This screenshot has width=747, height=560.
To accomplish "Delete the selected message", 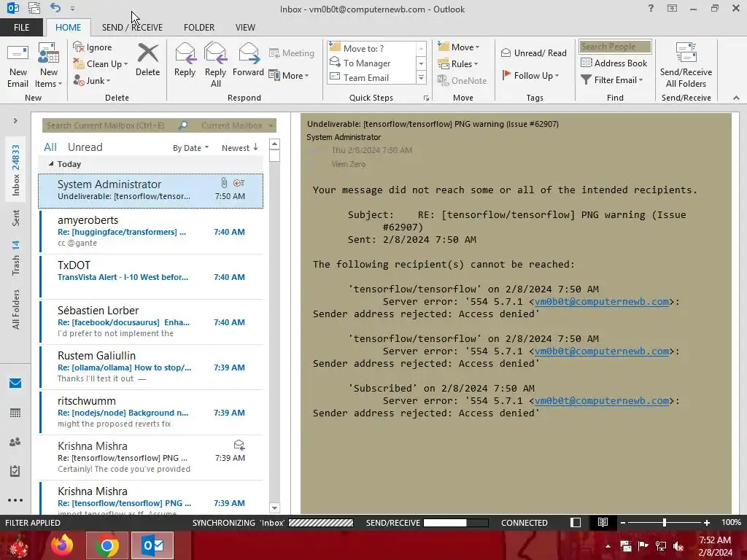I will pyautogui.click(x=147, y=61).
